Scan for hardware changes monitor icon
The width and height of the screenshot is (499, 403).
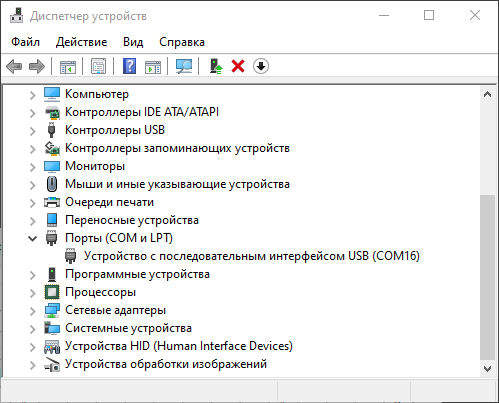point(184,66)
